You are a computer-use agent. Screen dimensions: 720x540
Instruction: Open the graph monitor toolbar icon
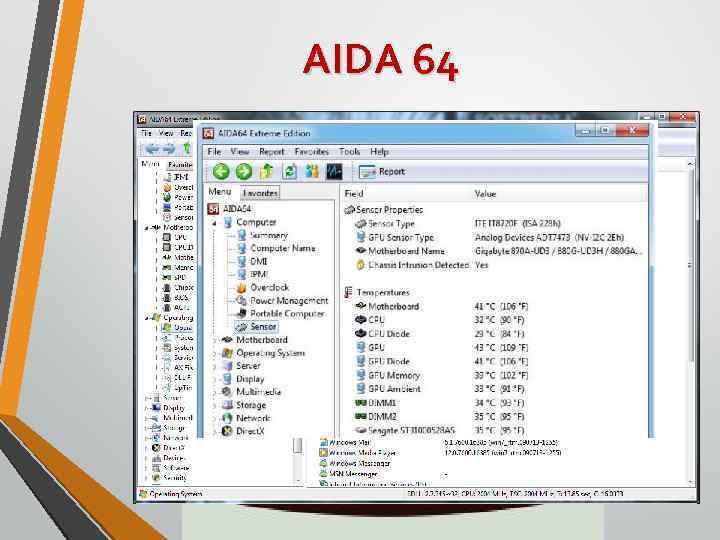334,172
